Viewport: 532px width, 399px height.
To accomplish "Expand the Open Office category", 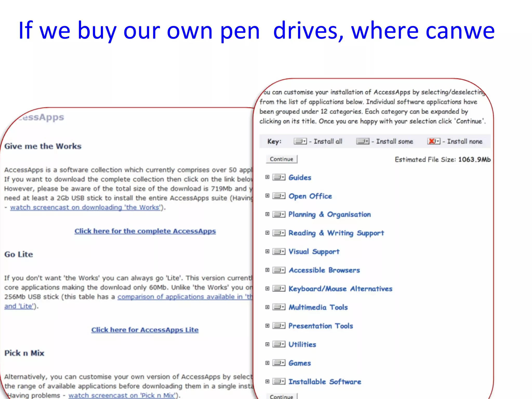I will (x=267, y=196).
